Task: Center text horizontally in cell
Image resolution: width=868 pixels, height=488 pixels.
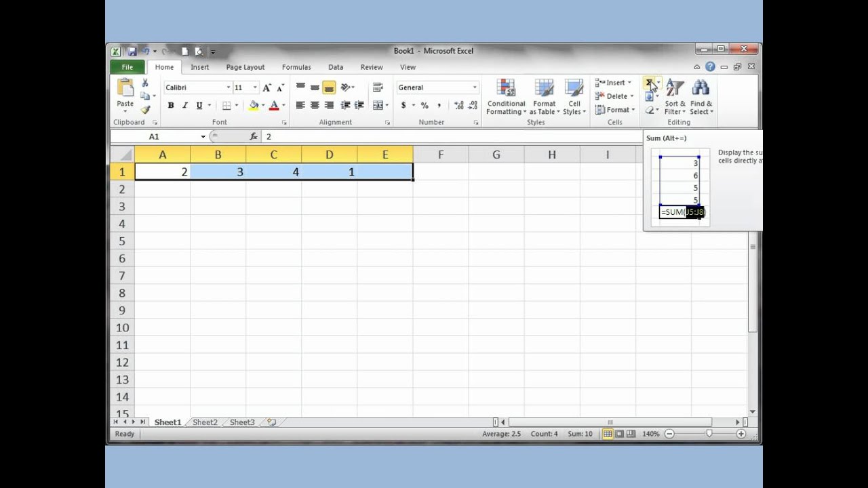Action: point(315,105)
